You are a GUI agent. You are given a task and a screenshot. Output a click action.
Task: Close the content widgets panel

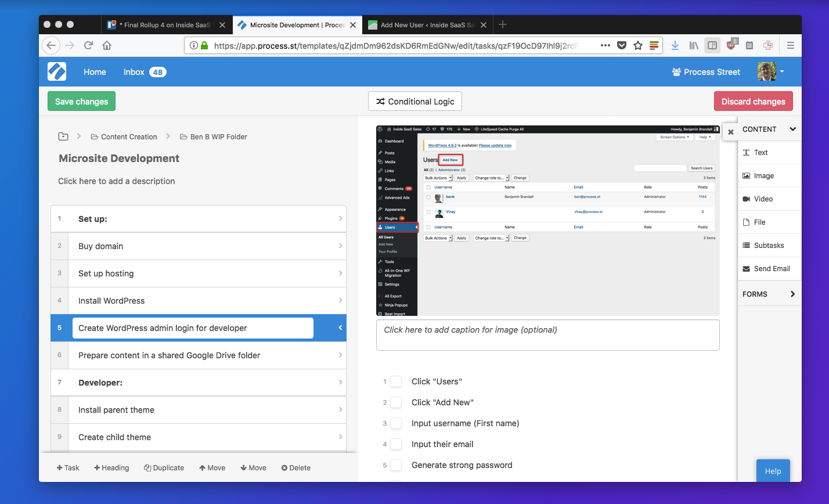coord(730,132)
